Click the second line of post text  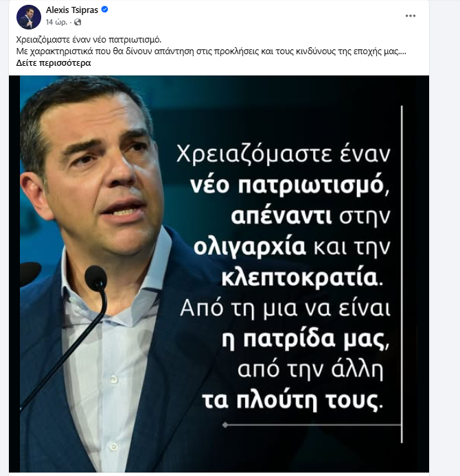click(211, 51)
